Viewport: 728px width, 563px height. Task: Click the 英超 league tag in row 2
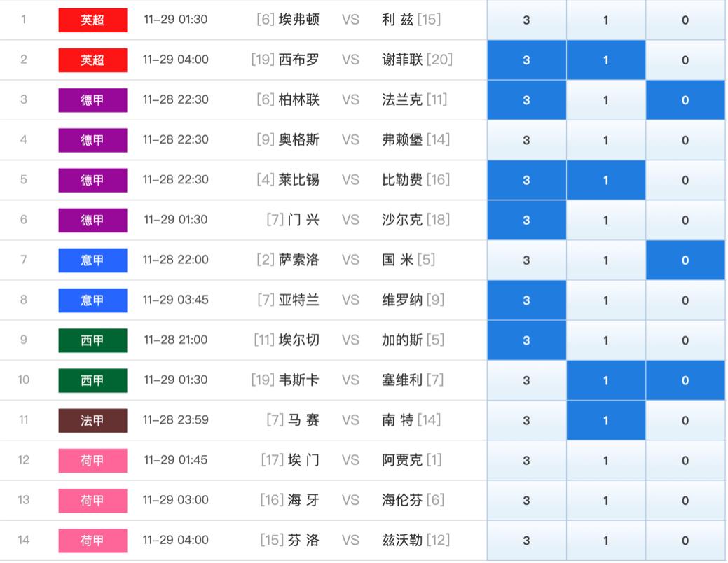point(92,60)
